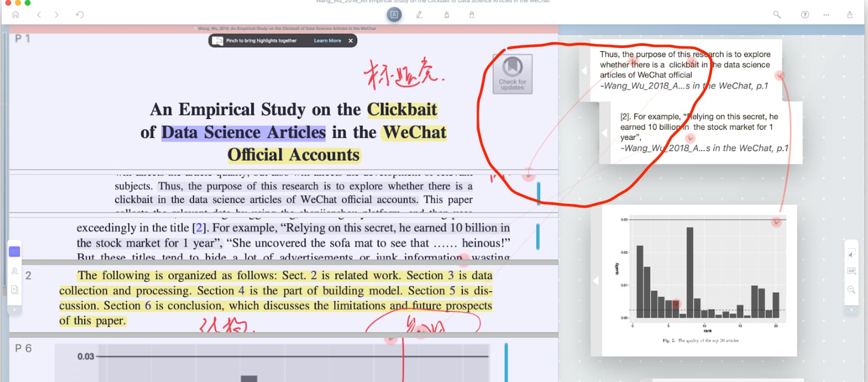Toggle the outlined letter A tool in the left sidebar
Image resolution: width=868 pixels, height=382 pixels.
(14, 271)
